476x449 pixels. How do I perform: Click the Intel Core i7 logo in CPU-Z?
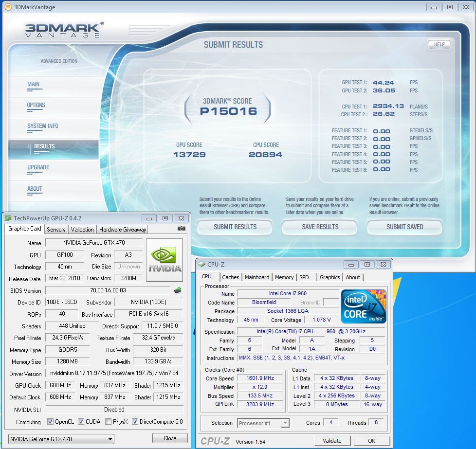[x=364, y=306]
